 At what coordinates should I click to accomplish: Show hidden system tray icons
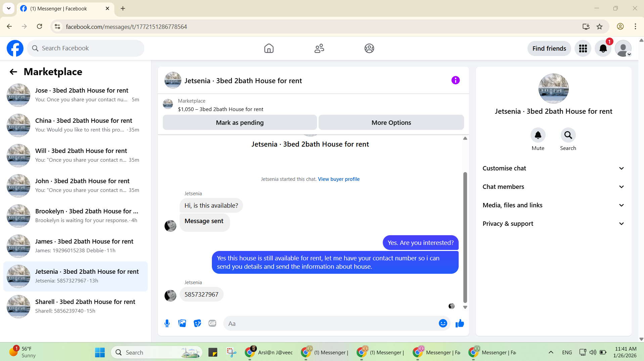point(551,352)
